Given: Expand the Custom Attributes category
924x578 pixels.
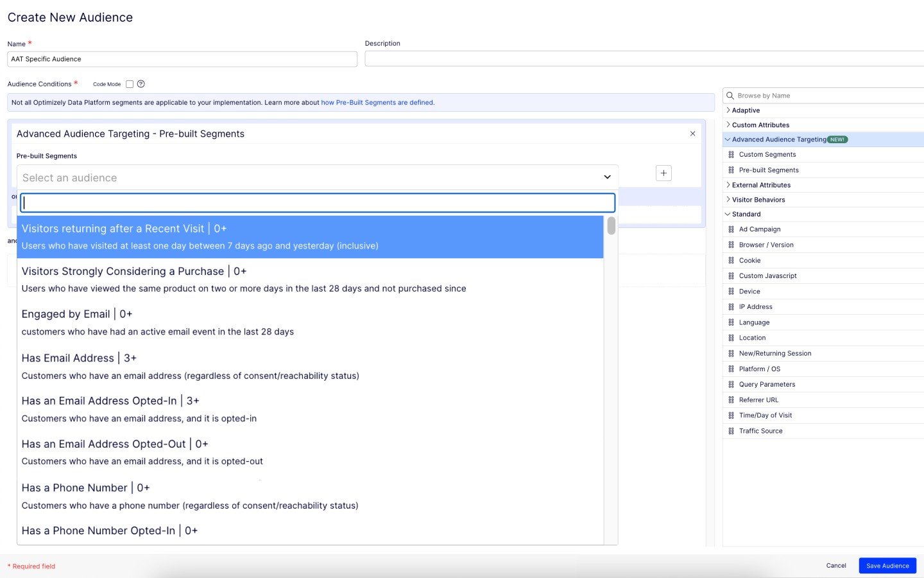Looking at the screenshot, I should click(x=728, y=125).
